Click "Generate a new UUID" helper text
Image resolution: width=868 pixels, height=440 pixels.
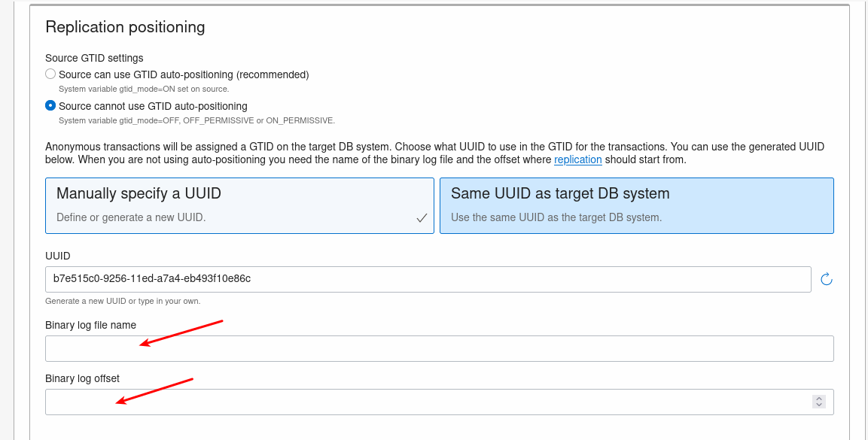click(123, 301)
